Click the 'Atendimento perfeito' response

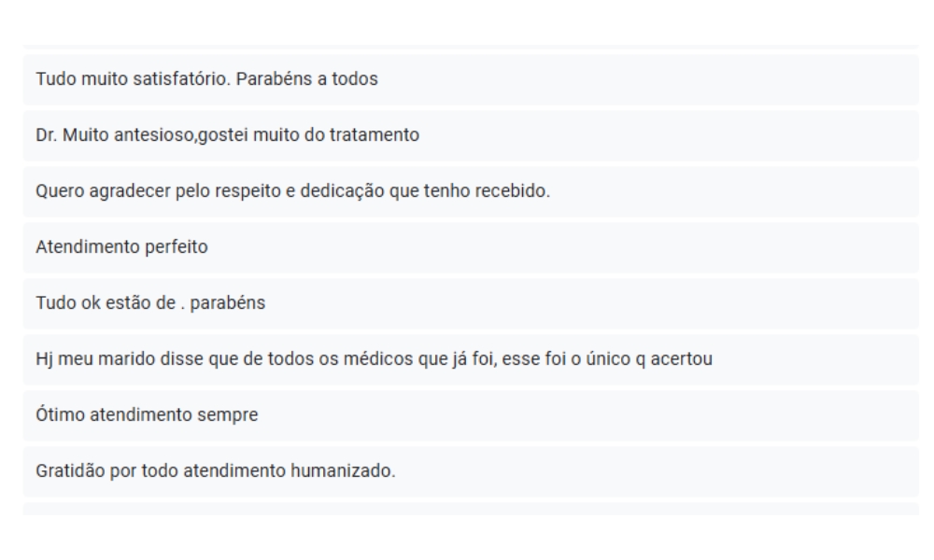pos(471,247)
